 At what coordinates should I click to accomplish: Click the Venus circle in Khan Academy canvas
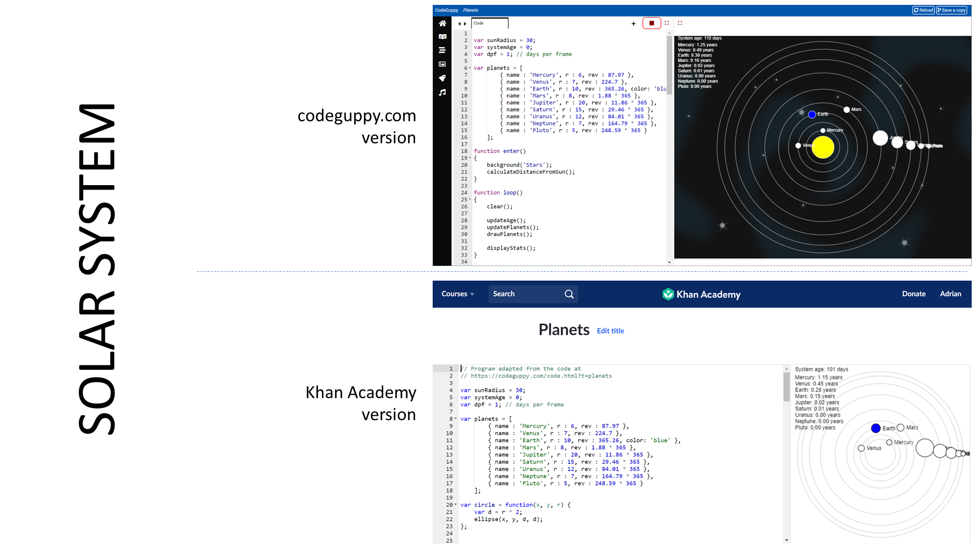(861, 448)
